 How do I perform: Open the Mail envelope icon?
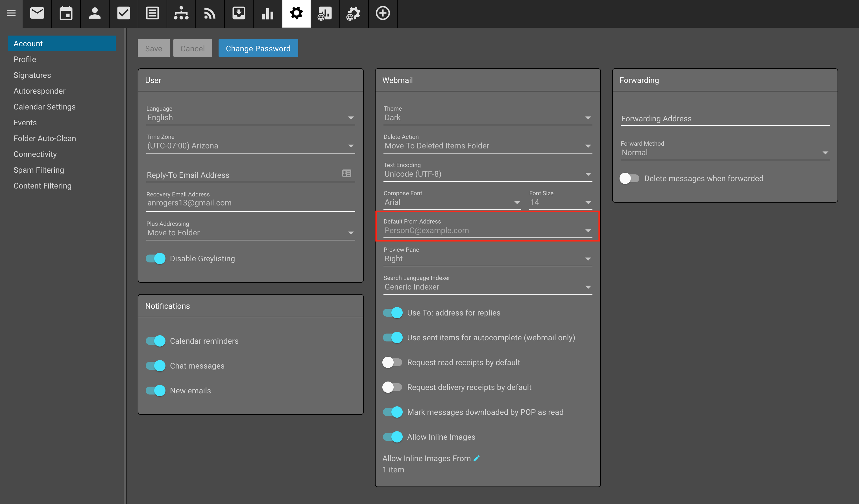tap(37, 14)
